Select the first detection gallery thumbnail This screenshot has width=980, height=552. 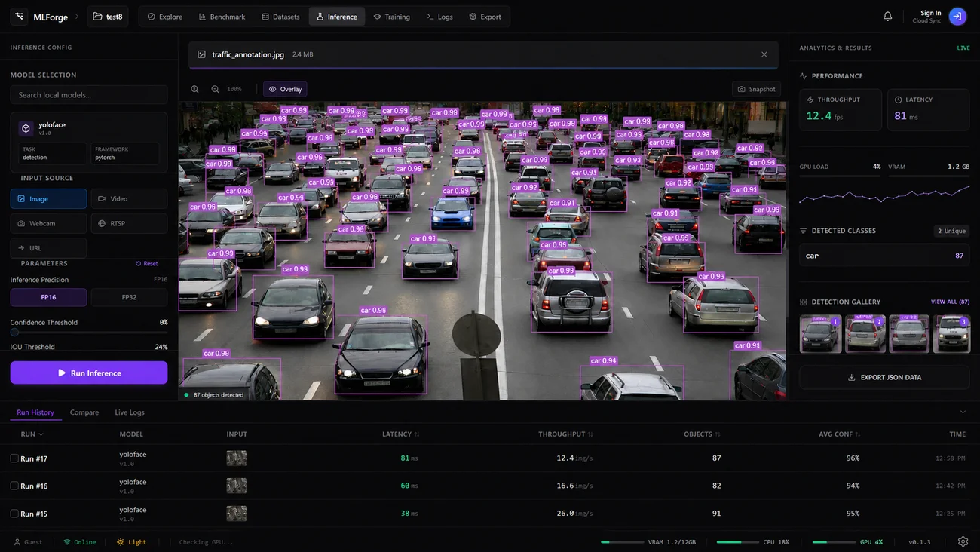click(x=820, y=334)
